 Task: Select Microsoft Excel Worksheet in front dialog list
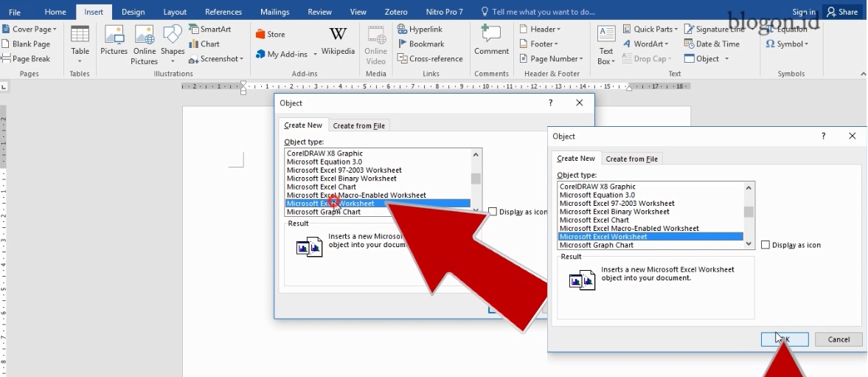pos(650,236)
